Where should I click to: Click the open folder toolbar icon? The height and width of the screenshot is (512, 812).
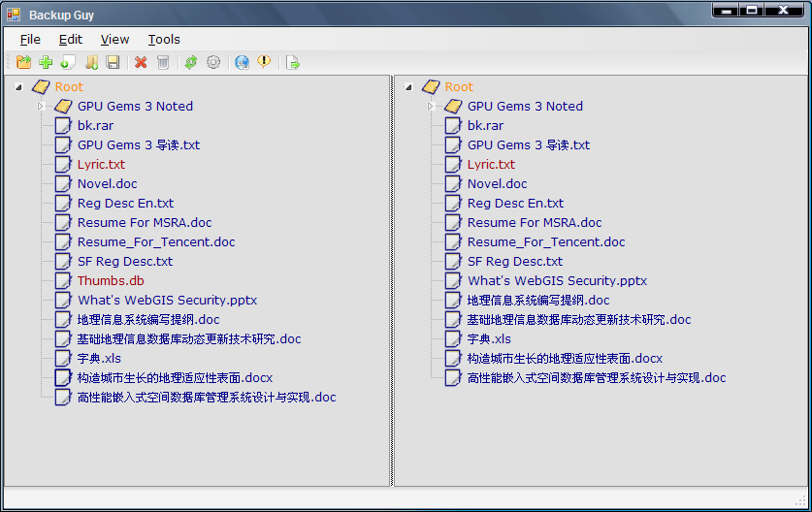coord(24,63)
